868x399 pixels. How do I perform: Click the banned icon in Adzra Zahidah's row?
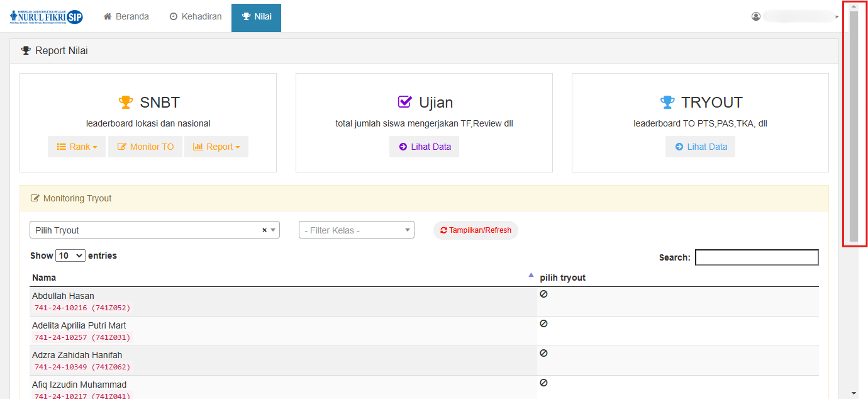point(543,353)
